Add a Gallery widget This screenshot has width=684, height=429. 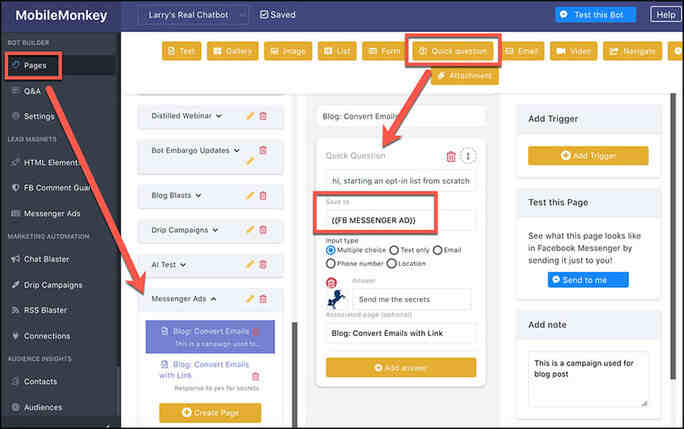coord(233,51)
